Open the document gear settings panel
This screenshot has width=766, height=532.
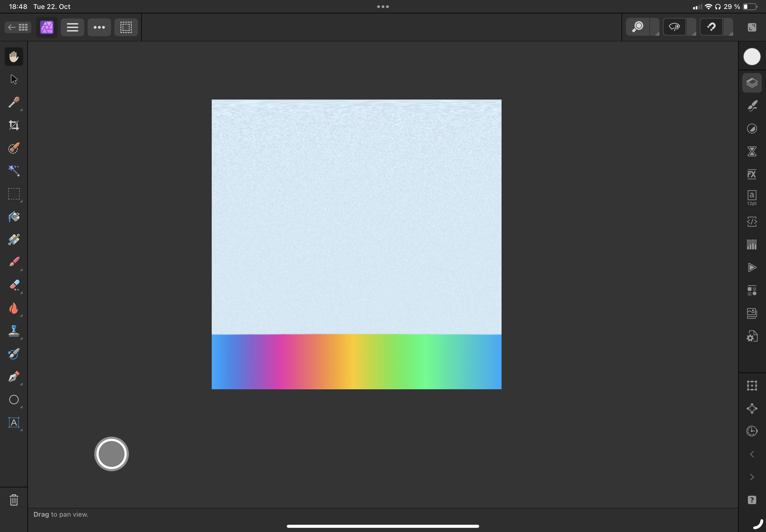(752, 336)
